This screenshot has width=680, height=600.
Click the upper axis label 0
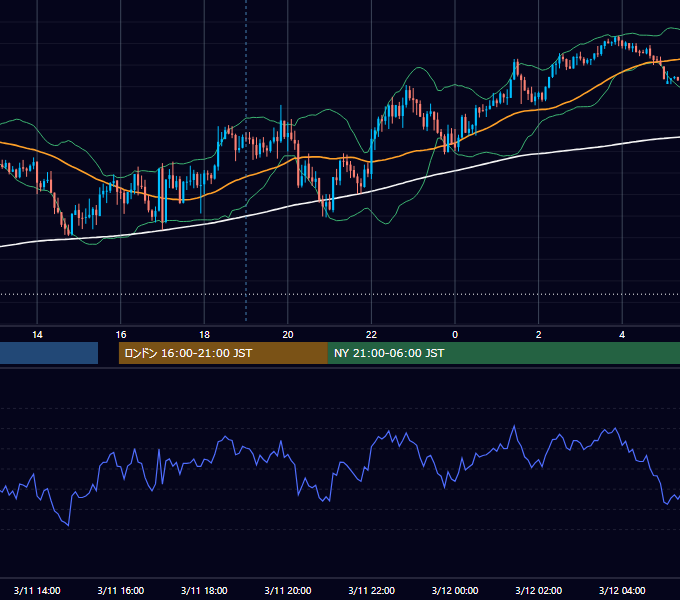(455, 335)
